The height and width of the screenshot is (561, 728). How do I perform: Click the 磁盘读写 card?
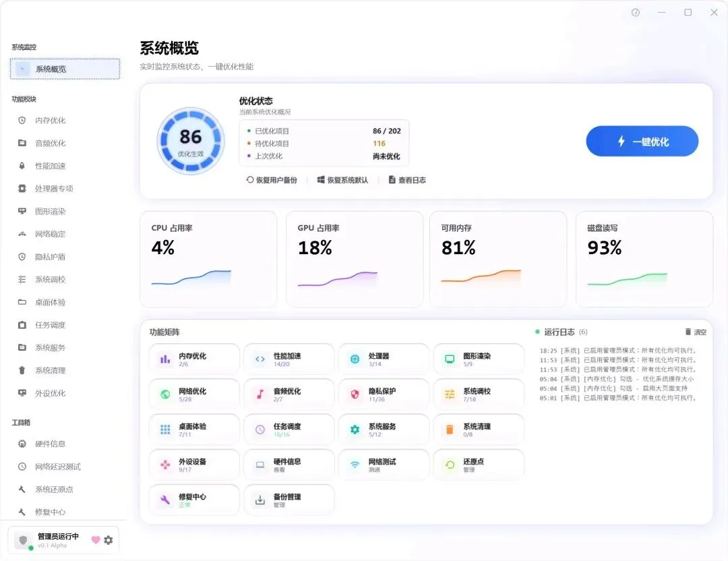[x=644, y=259]
